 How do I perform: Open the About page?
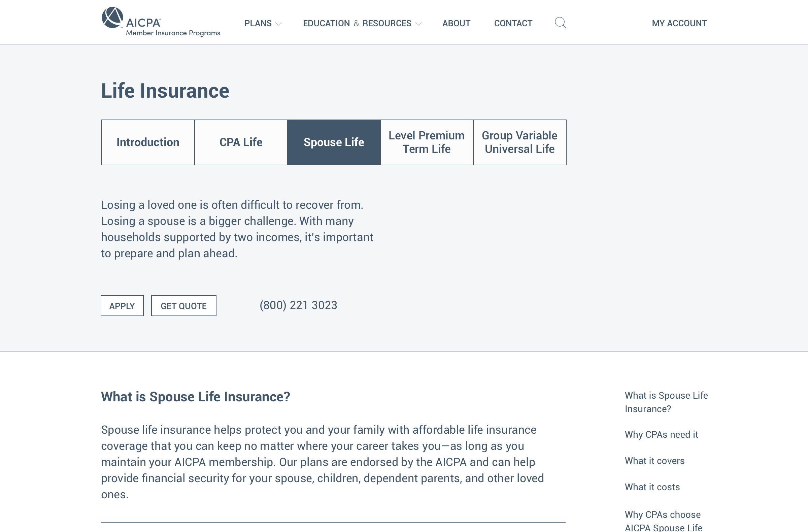[x=456, y=24]
